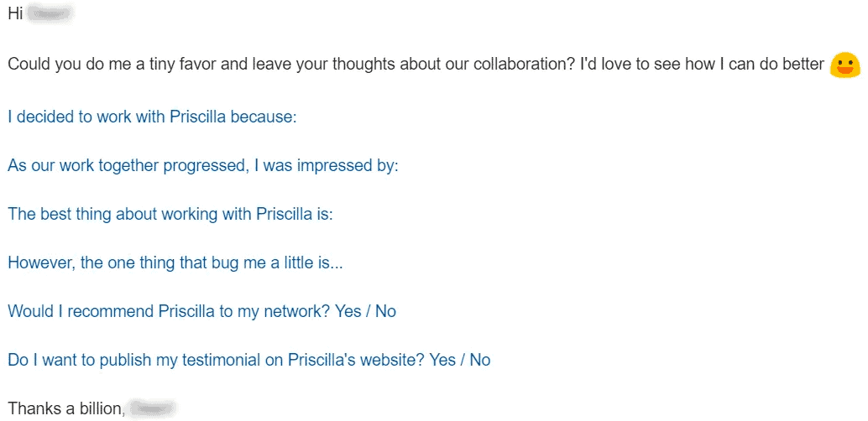Click the 'Thanks a billion,' closing text
This screenshot has height=421, width=868.
tap(66, 408)
